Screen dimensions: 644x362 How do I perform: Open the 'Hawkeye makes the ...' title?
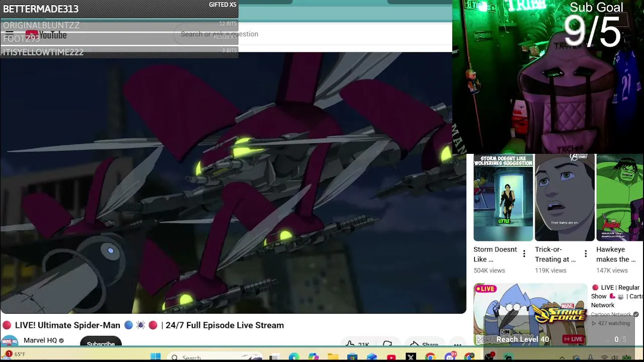(616, 254)
